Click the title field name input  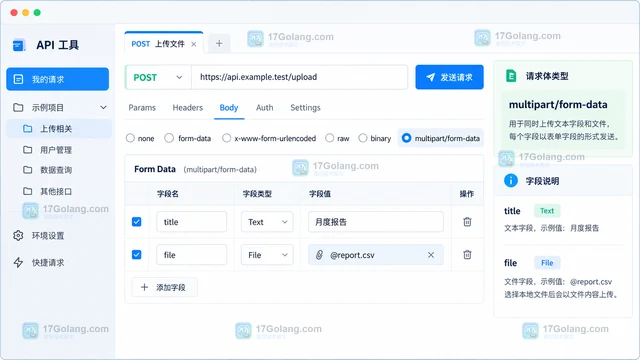pyautogui.click(x=191, y=222)
